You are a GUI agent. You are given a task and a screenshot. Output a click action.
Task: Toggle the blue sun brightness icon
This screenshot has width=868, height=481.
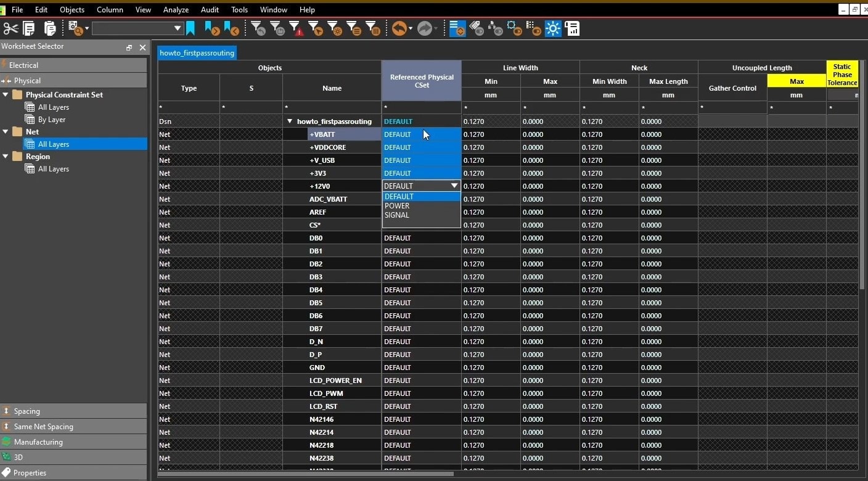(x=553, y=28)
